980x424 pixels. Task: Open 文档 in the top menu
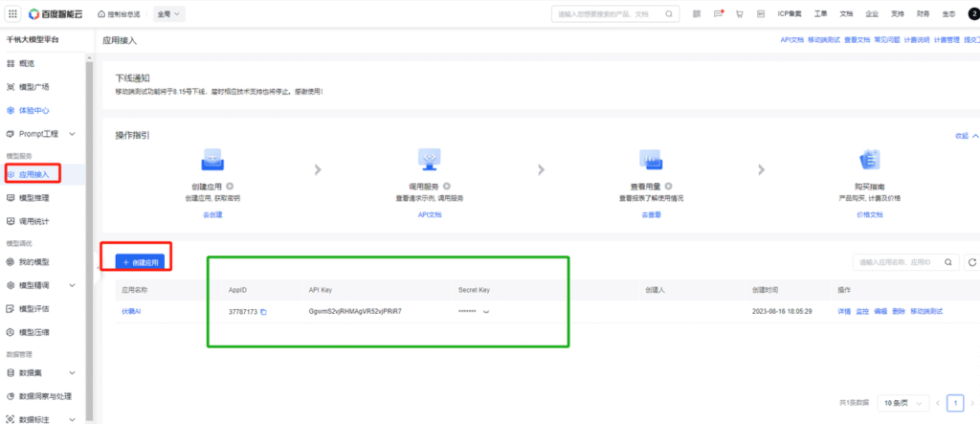point(846,13)
